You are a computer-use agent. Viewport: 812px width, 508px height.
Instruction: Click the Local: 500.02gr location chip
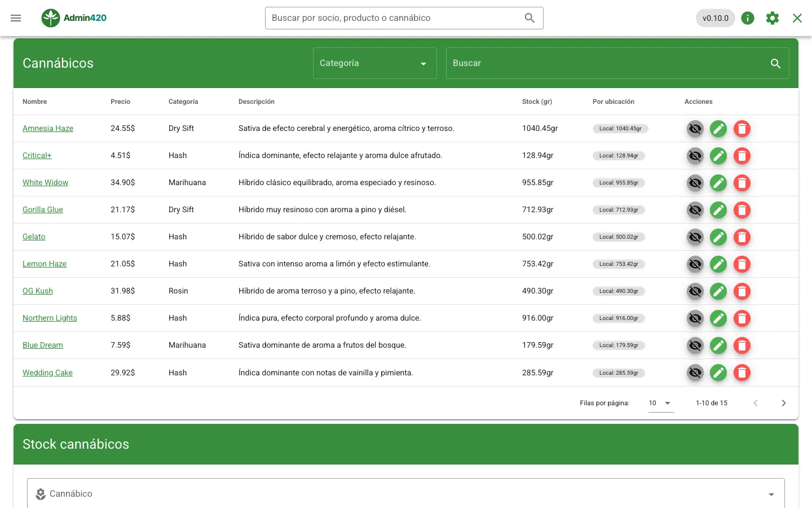619,237
